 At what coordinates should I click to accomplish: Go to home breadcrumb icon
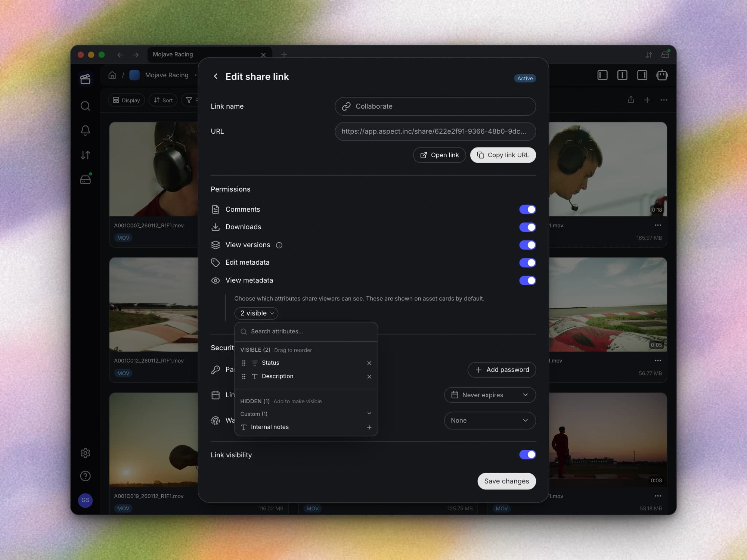click(x=112, y=75)
